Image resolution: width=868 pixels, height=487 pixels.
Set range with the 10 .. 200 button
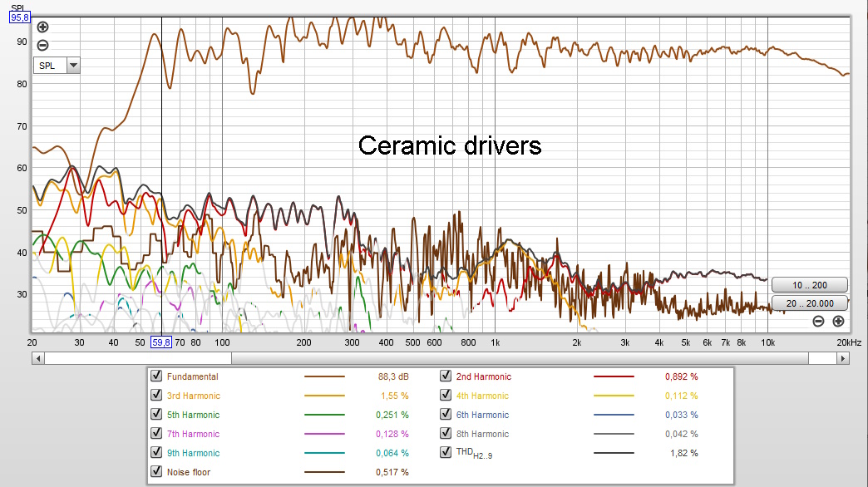click(x=809, y=285)
